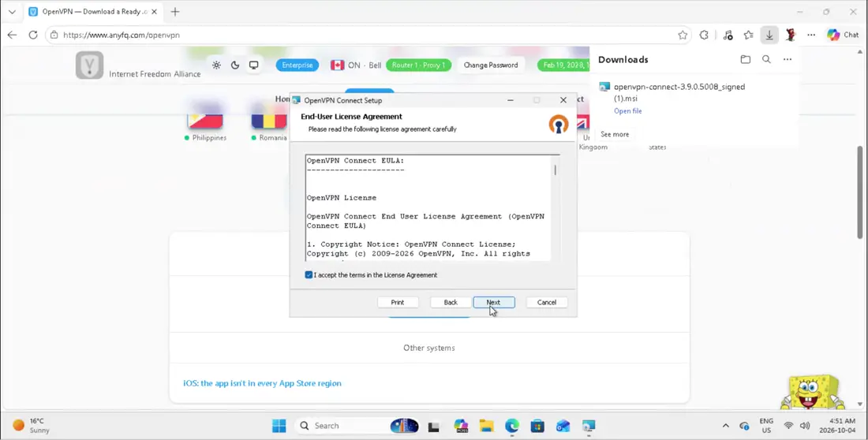Switch site to dark theme moon icon

[x=234, y=65]
